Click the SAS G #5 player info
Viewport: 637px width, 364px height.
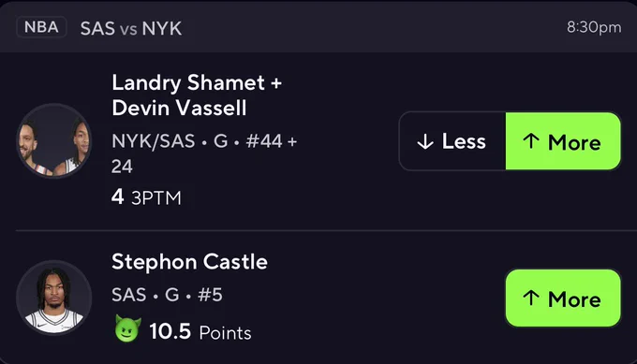167,295
